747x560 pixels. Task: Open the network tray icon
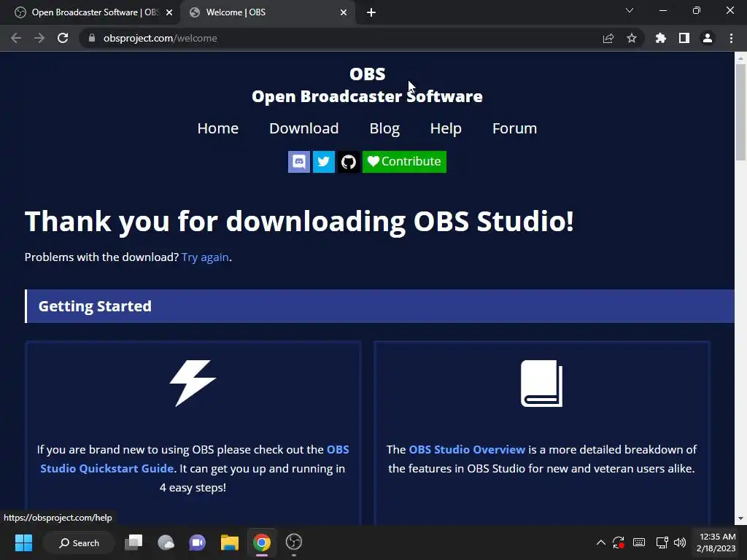[662, 542]
